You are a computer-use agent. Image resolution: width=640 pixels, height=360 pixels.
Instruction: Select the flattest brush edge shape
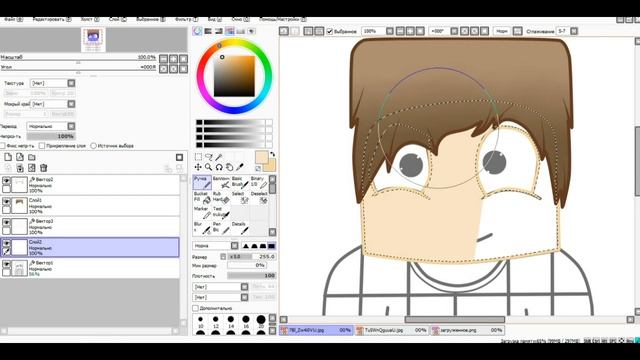(271, 246)
